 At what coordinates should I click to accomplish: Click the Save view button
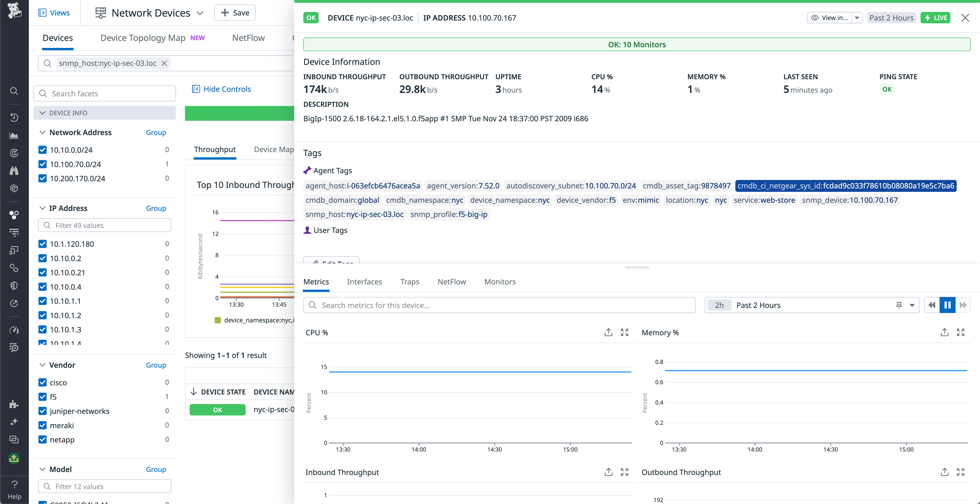(x=235, y=12)
